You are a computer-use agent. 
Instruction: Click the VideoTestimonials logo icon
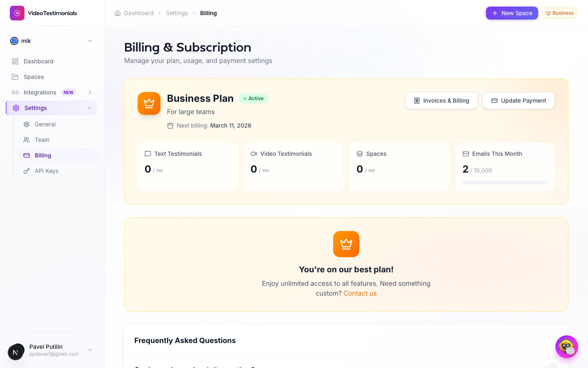tap(17, 13)
